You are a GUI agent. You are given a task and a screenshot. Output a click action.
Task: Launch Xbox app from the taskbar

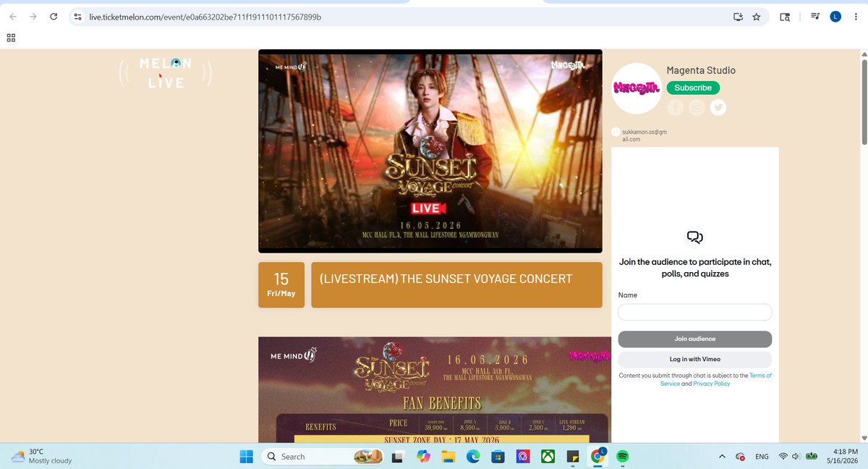(x=548, y=457)
